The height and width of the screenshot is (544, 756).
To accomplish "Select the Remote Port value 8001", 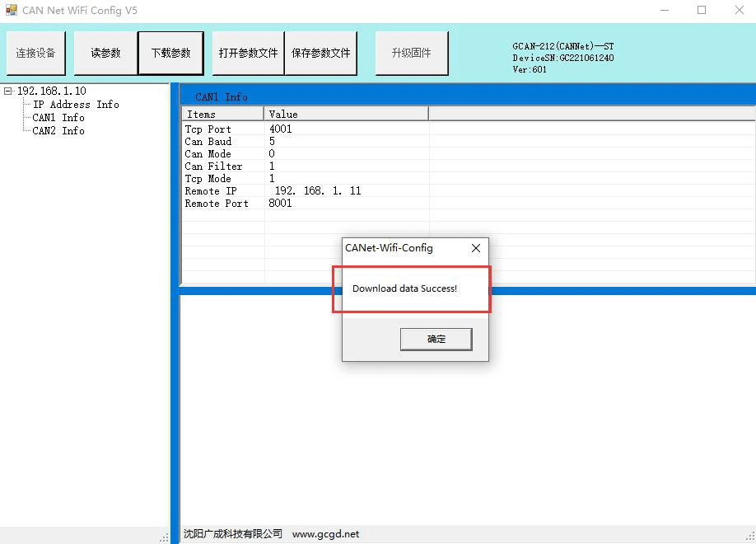I will coord(281,204).
